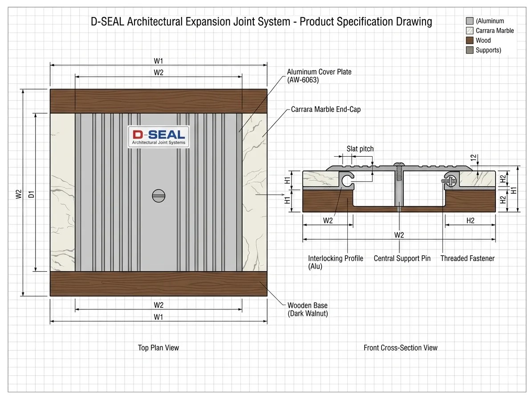Click the horizontal H2 dimension under the cross-section
532x399 pixels.
point(470,220)
